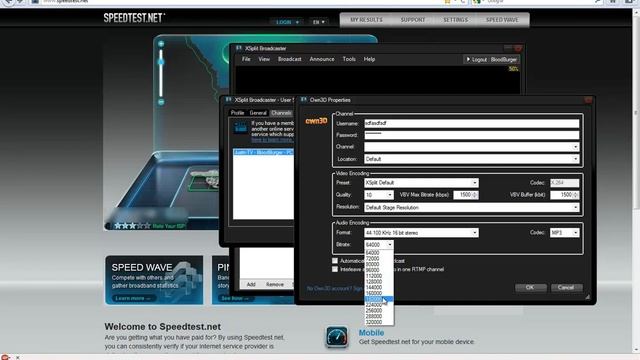Open the Speedtest LOGIN dropdown
This screenshot has width=640, height=360.
pyautogui.click(x=287, y=22)
